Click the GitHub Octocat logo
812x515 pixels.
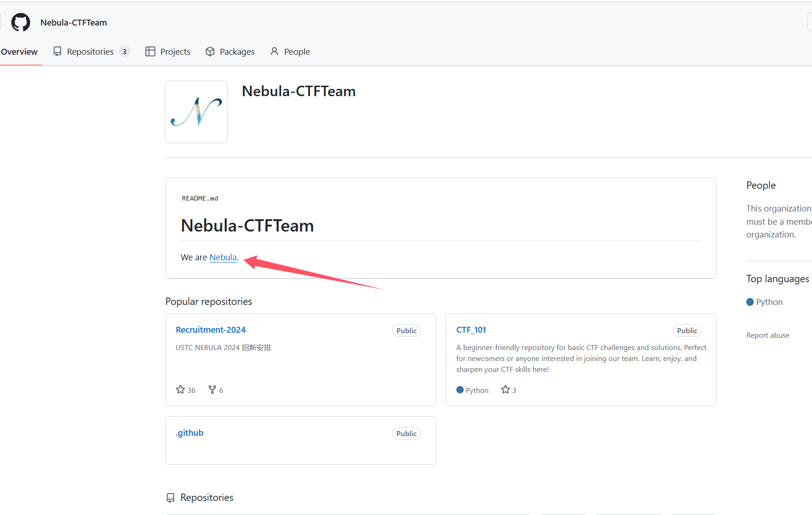click(21, 22)
